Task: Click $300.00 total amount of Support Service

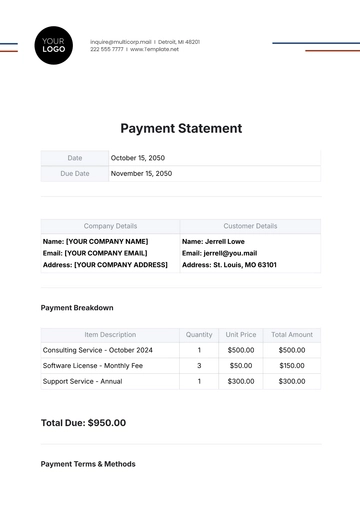Action: (292, 381)
